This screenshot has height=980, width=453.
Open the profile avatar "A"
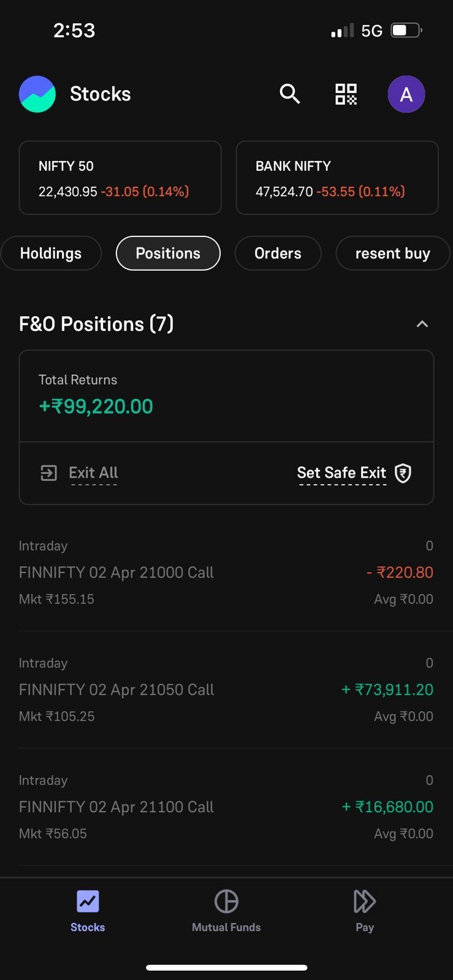pyautogui.click(x=406, y=94)
